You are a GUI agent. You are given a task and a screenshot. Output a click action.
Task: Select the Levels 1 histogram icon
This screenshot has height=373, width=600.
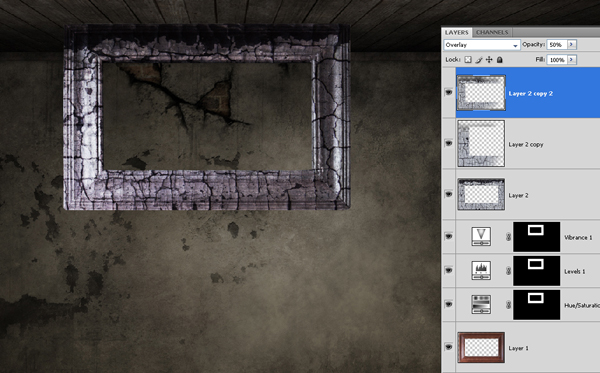(481, 271)
